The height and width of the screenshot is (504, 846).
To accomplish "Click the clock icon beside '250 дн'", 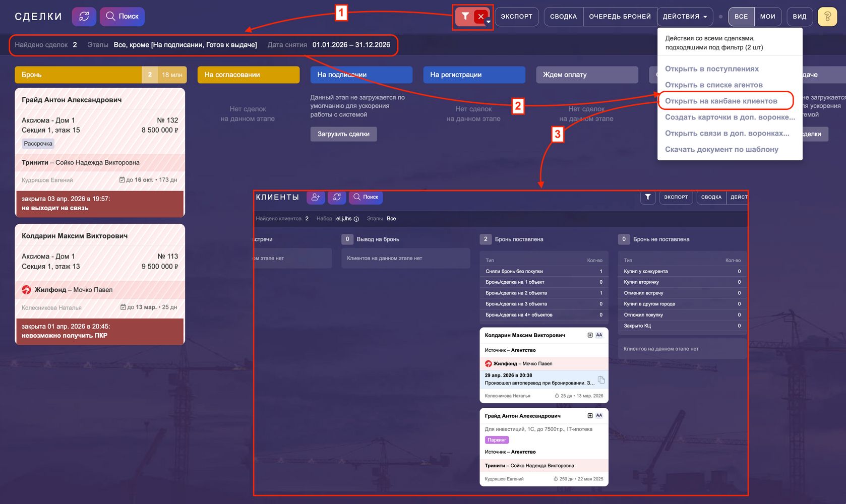I will tap(556, 479).
